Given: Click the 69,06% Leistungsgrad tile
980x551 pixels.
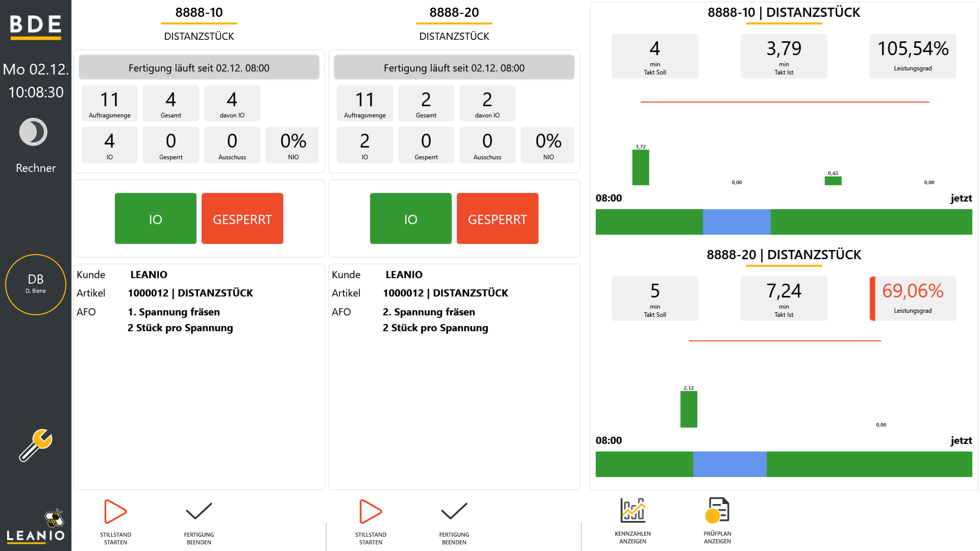Looking at the screenshot, I should [x=913, y=298].
